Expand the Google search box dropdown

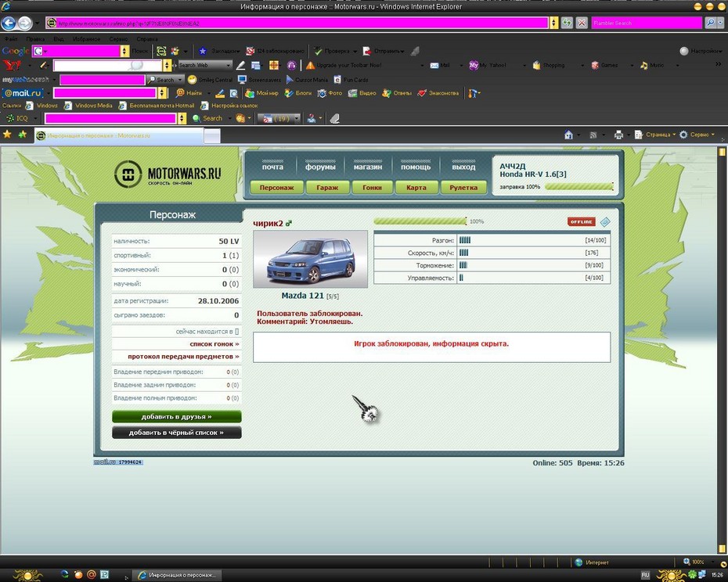(124, 51)
